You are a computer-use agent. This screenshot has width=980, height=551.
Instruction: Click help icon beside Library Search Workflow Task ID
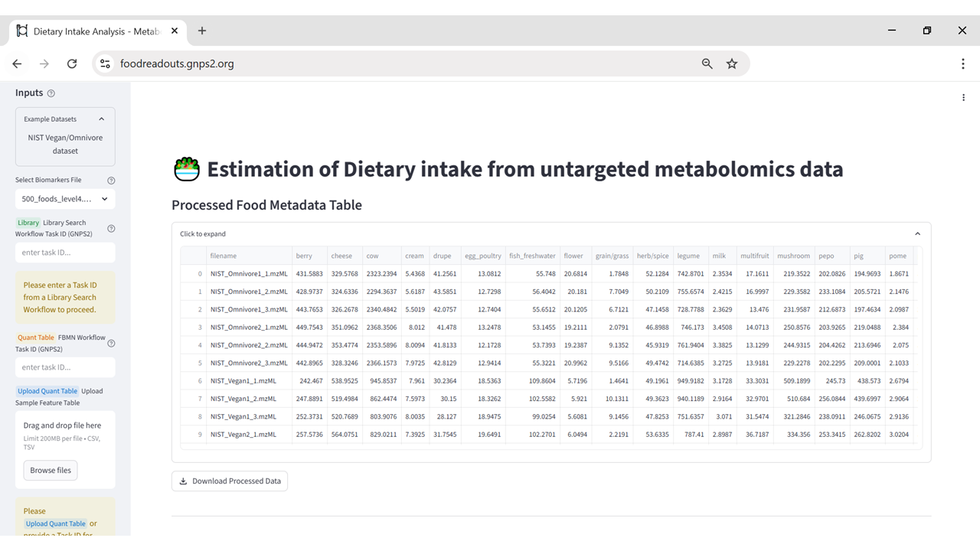(111, 229)
